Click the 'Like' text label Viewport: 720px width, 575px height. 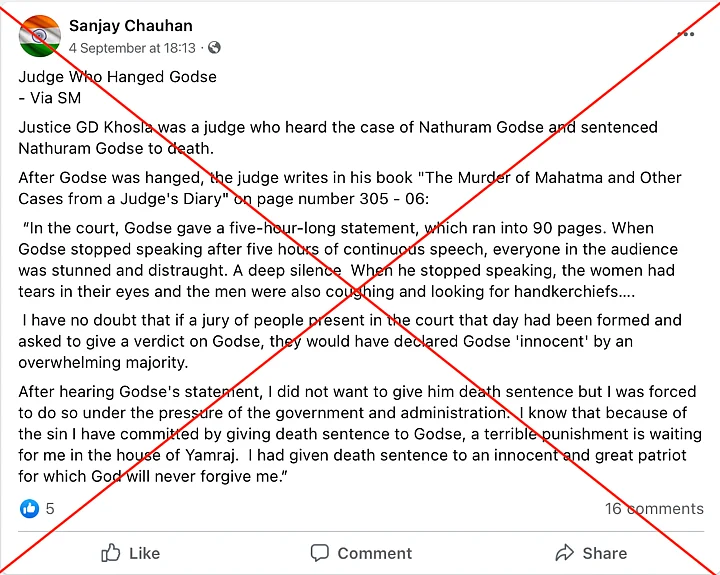pyautogui.click(x=144, y=553)
